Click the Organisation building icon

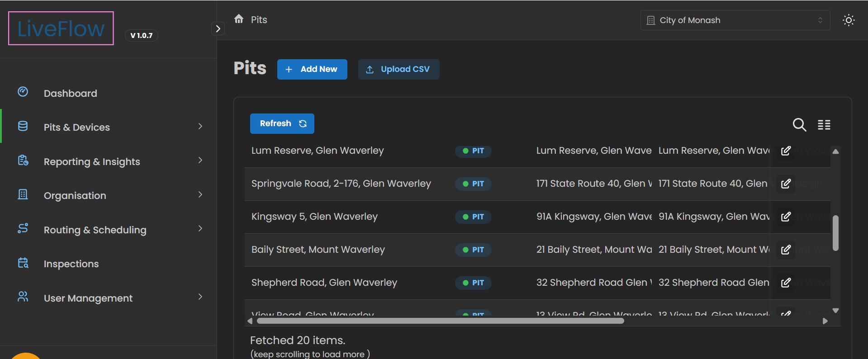click(x=23, y=194)
